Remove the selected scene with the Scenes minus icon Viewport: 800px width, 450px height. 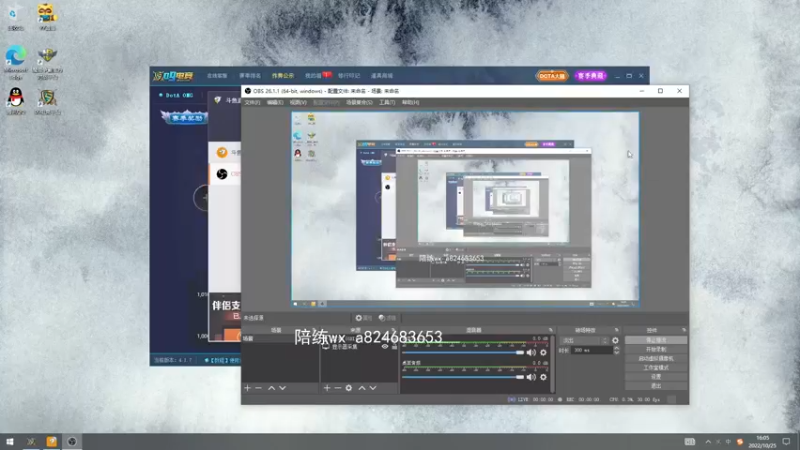[x=259, y=388]
